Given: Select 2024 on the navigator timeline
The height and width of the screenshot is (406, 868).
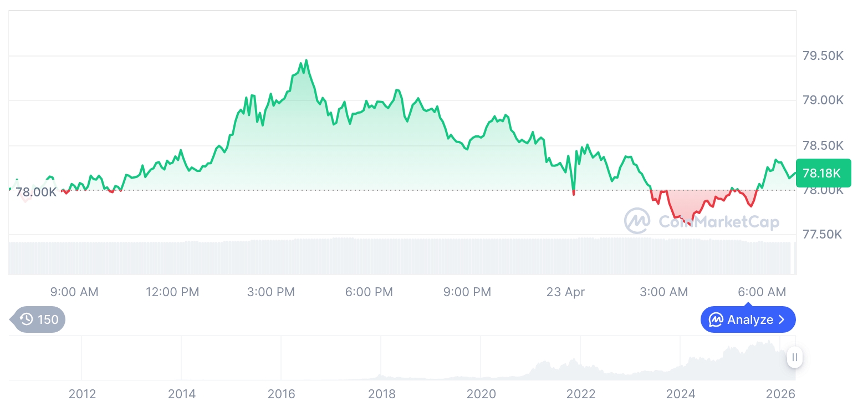Looking at the screenshot, I should coord(681,394).
